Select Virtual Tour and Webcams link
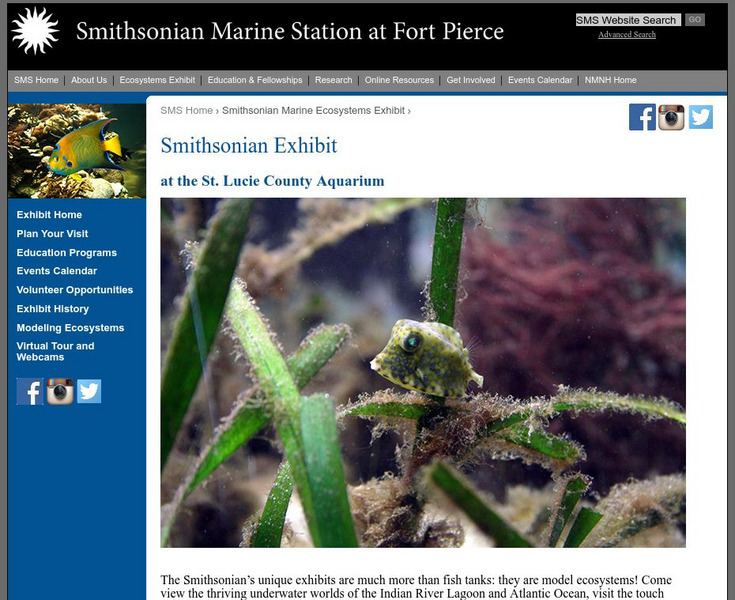 (55, 352)
